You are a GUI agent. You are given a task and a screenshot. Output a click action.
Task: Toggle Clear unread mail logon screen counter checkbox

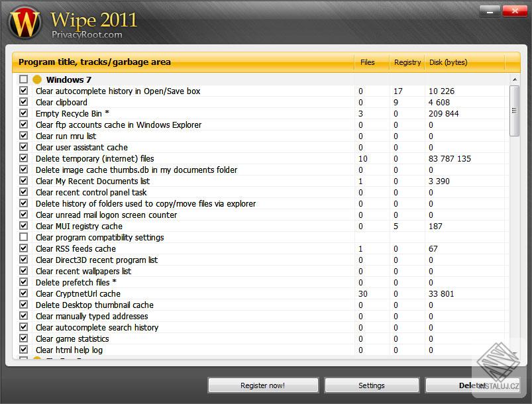click(23, 215)
